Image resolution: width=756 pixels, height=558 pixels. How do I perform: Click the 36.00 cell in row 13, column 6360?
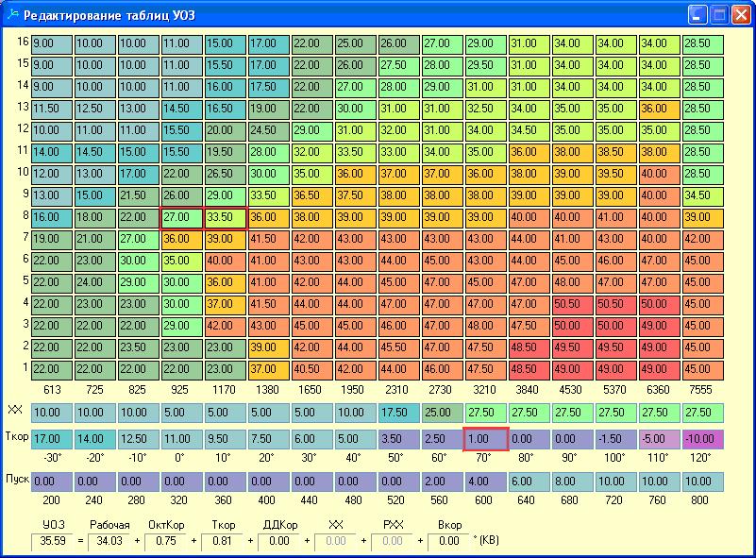coord(660,109)
